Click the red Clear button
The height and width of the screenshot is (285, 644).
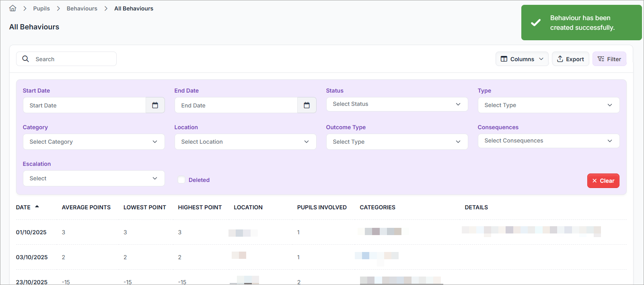(x=603, y=181)
